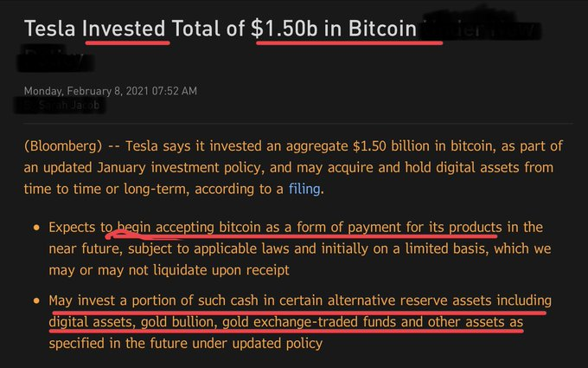Click "gold bullion" in the second bullet
The height and width of the screenshot is (368, 588).
tap(179, 322)
